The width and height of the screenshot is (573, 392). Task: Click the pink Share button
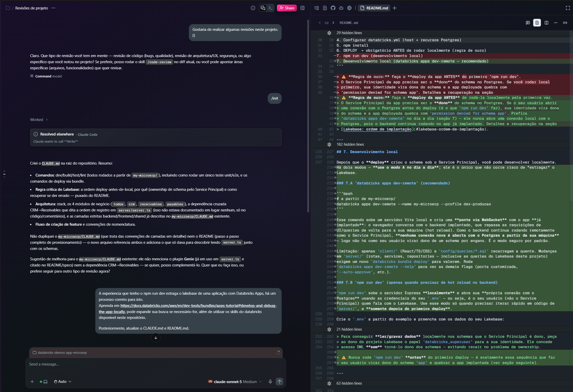(x=287, y=8)
